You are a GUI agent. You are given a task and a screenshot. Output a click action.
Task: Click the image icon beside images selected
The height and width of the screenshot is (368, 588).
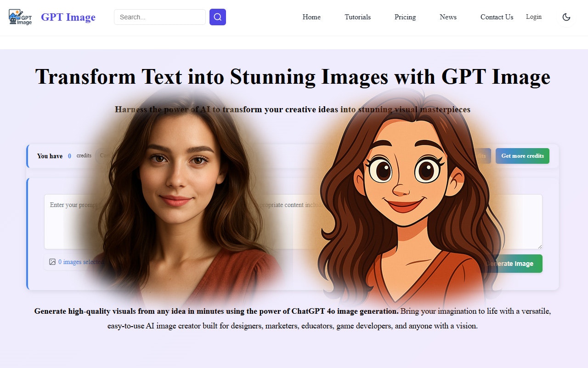(52, 262)
